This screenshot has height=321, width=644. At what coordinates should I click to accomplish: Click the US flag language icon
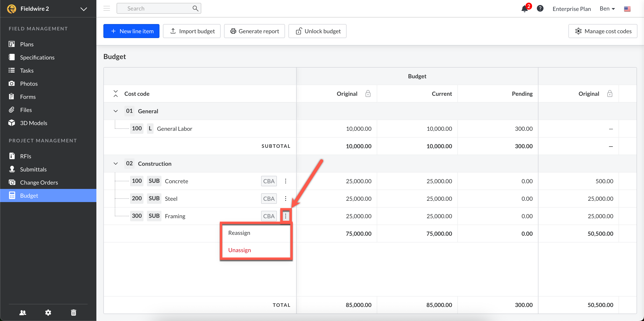pos(627,9)
